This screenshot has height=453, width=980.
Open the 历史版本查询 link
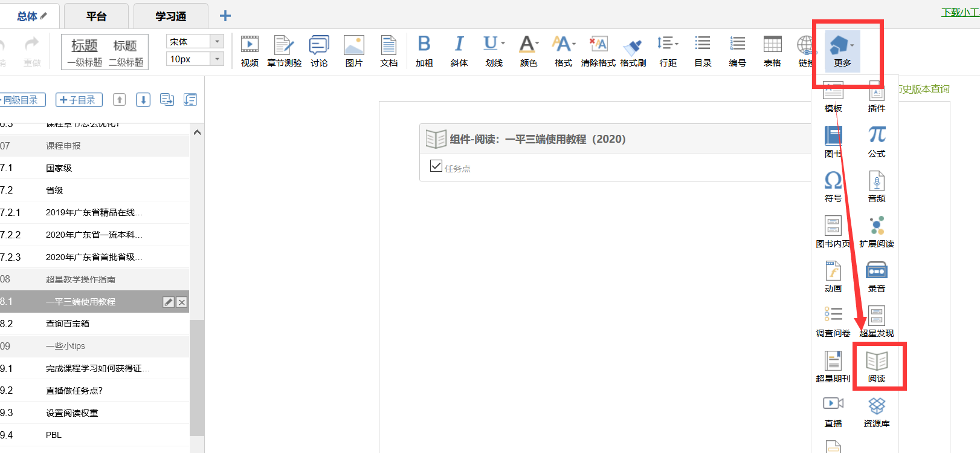click(x=923, y=89)
